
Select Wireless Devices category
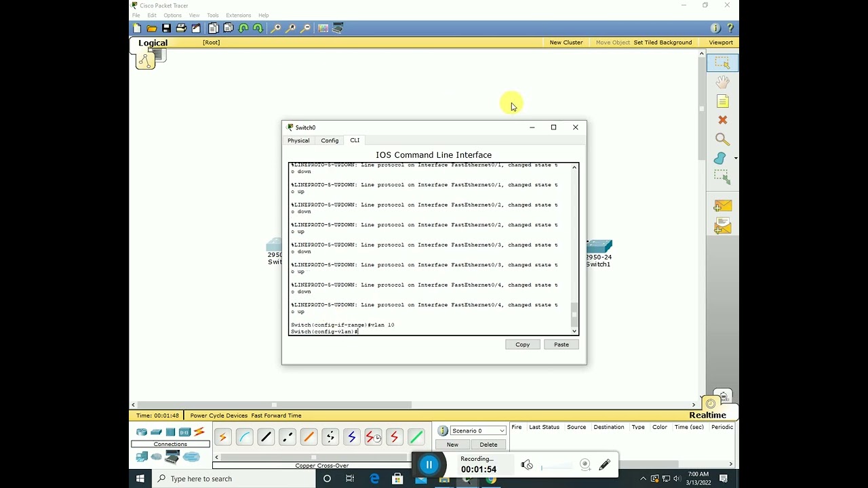pos(184,432)
